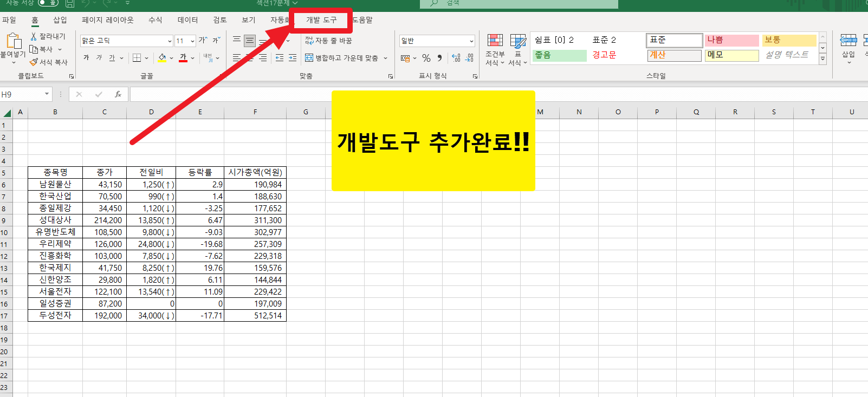Switch to the 수식 tab
The image size is (868, 397).
[x=156, y=20]
